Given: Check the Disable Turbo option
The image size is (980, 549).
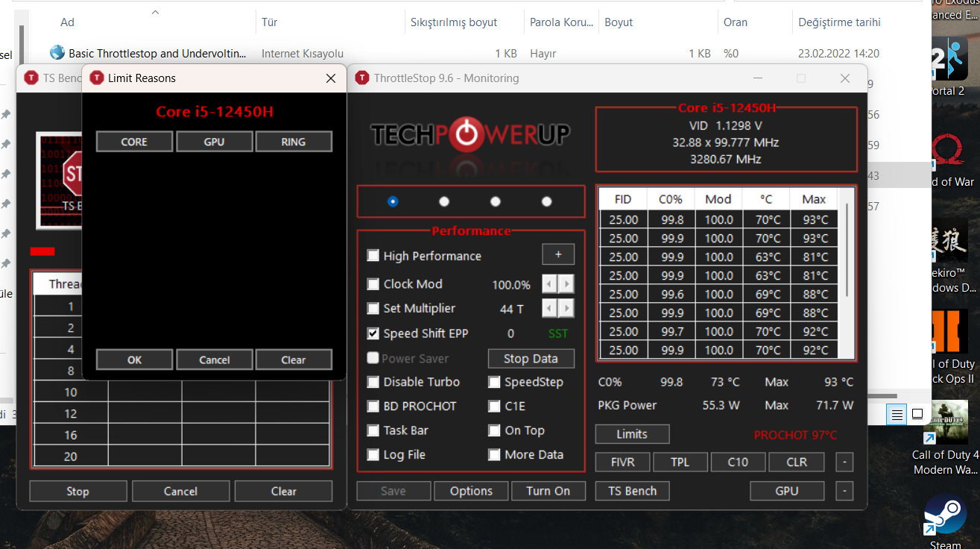Looking at the screenshot, I should 373,382.
